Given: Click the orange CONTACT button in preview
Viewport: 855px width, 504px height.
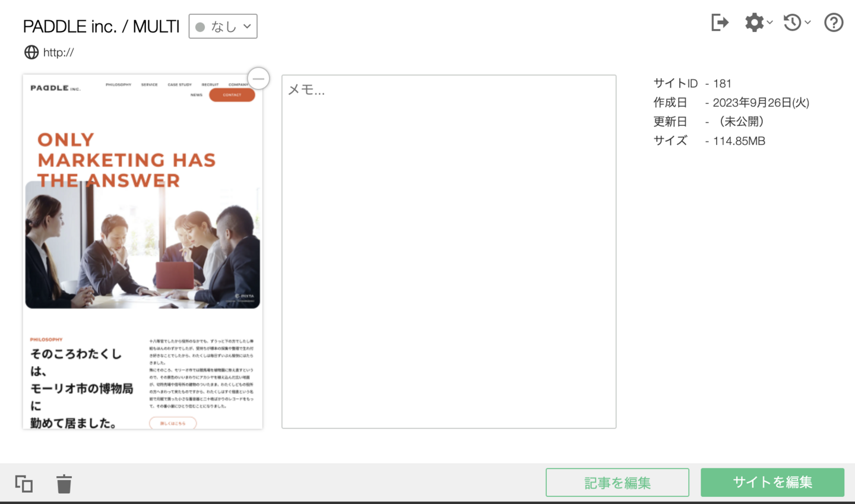Looking at the screenshot, I should (x=232, y=95).
